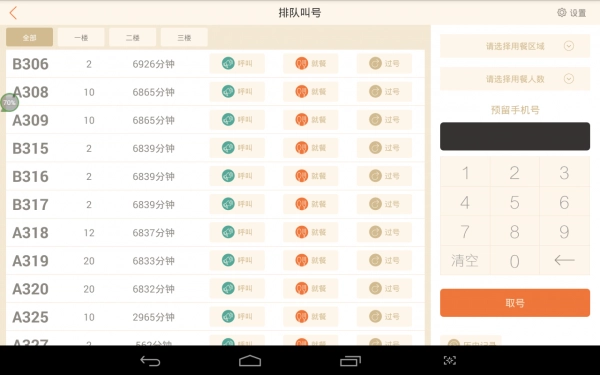Tap keypad digit 9
600x375 pixels.
(x=564, y=231)
